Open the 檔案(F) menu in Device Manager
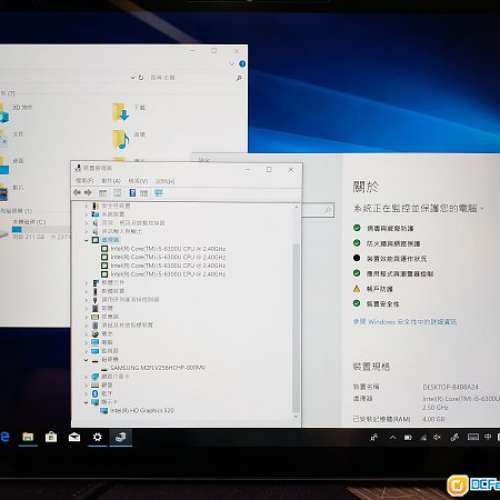Viewport: 500px width, 500px height. point(85,181)
